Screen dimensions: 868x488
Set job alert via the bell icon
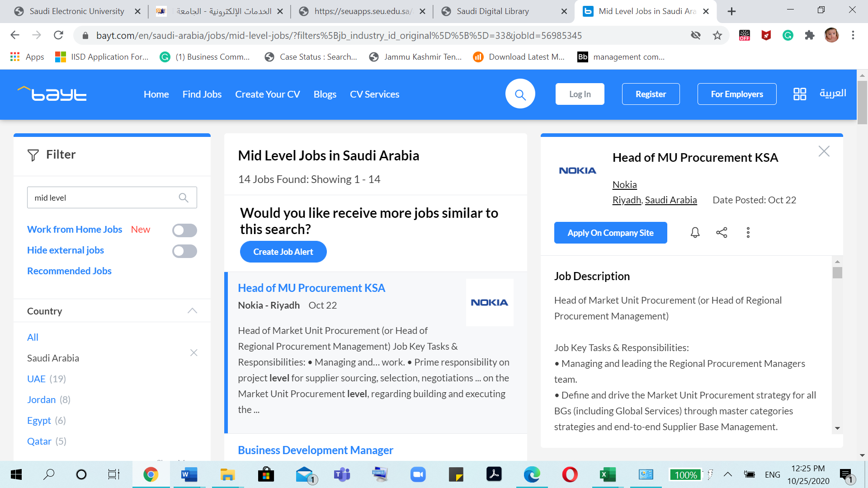695,232
